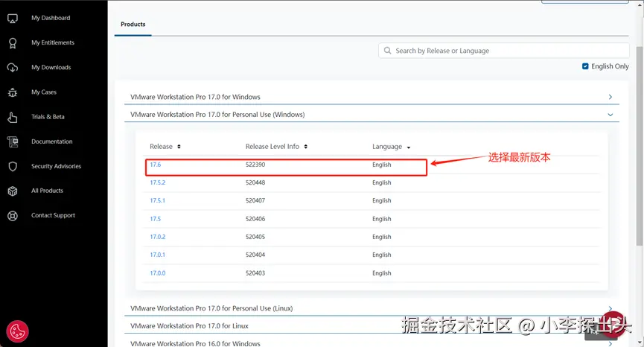Open release 17.0.2 link
This screenshot has height=347, width=644.
click(x=158, y=237)
